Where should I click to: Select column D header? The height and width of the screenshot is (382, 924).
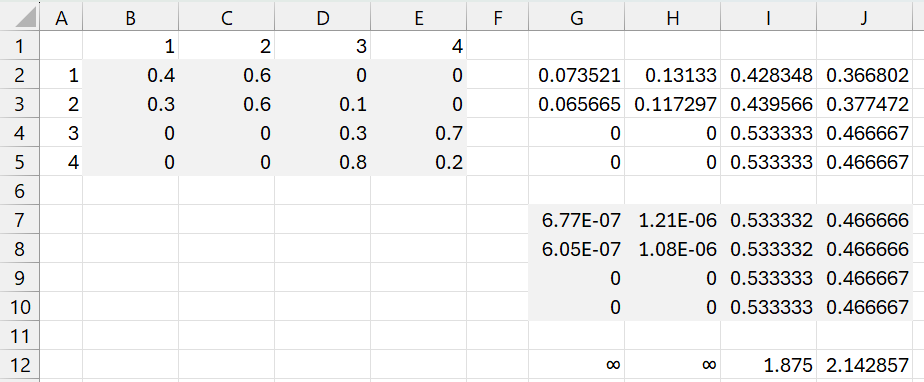(x=322, y=18)
